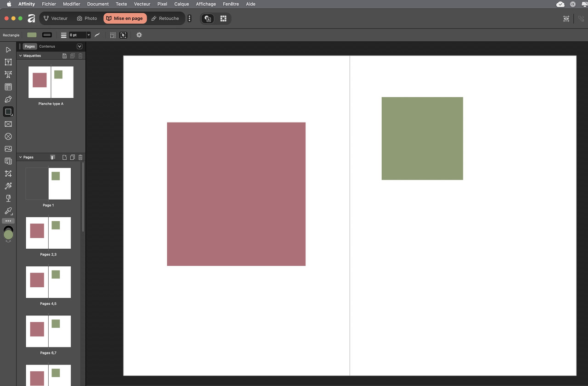This screenshot has height=386, width=588.
Task: Switch to Retouche studio
Action: (x=165, y=18)
